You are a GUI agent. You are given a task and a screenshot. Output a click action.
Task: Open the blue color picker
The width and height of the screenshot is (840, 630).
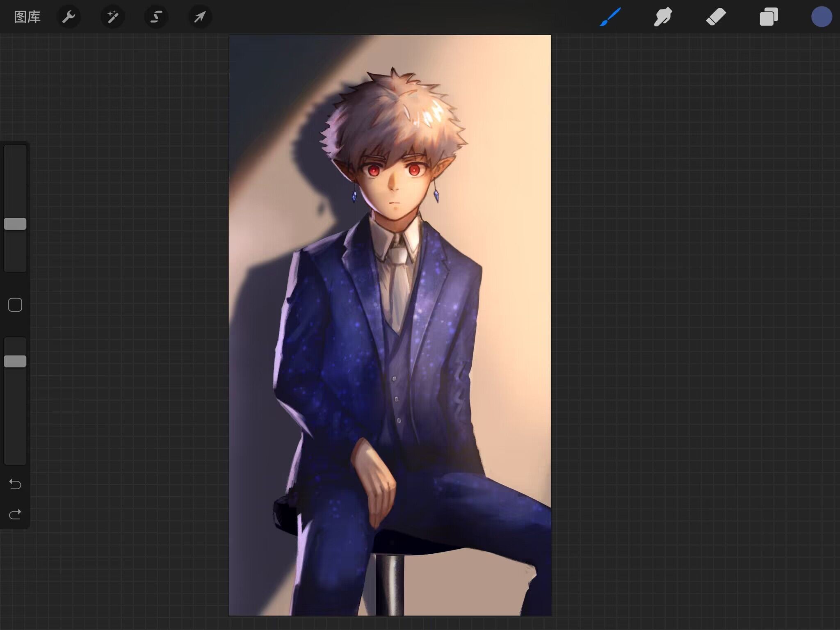pyautogui.click(x=822, y=17)
